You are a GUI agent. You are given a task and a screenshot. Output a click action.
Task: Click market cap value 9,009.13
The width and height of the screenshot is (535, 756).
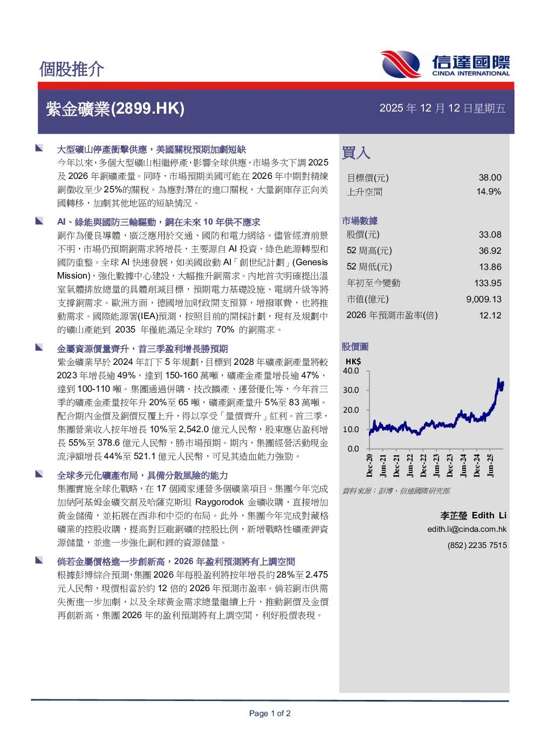[x=484, y=300]
